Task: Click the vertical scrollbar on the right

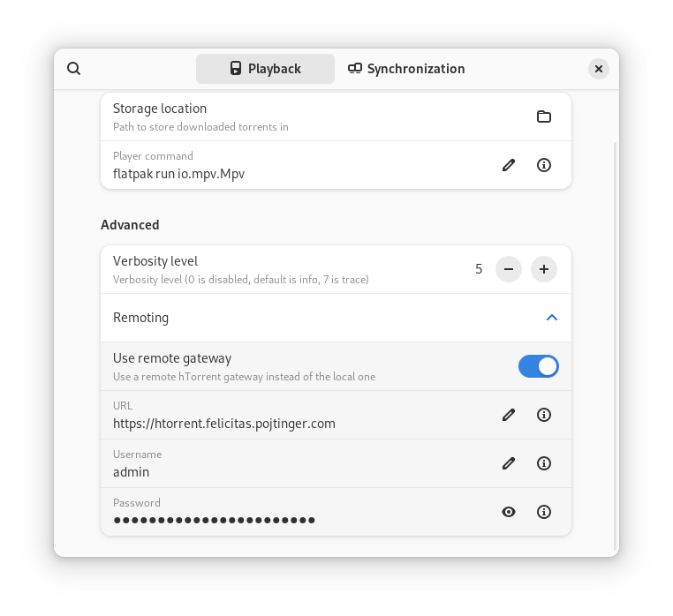Action: (x=616, y=345)
